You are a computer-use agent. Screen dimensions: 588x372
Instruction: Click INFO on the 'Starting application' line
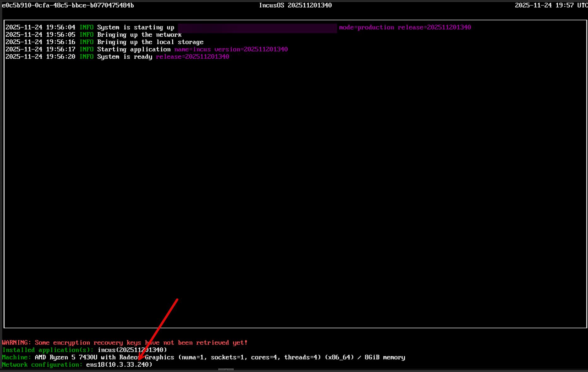[x=86, y=49]
